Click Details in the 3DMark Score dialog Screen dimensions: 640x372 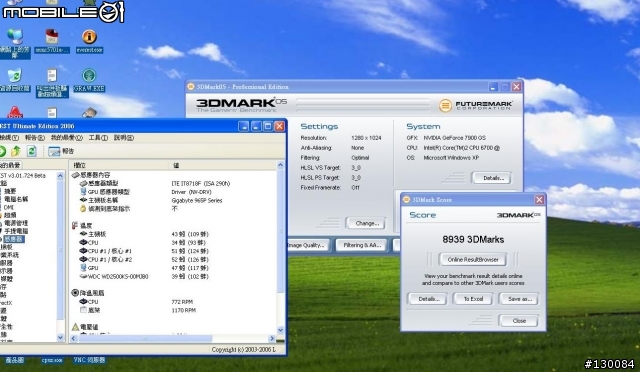point(428,299)
